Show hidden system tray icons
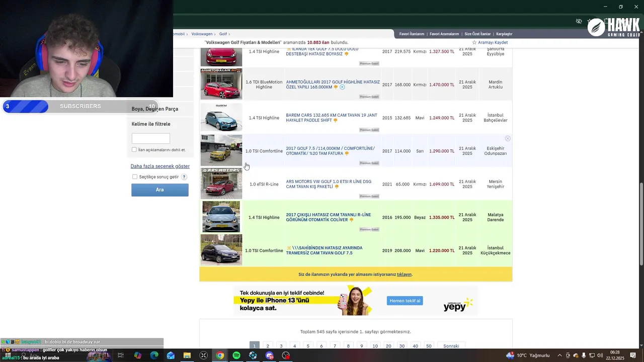The height and width of the screenshot is (362, 644). [559, 355]
